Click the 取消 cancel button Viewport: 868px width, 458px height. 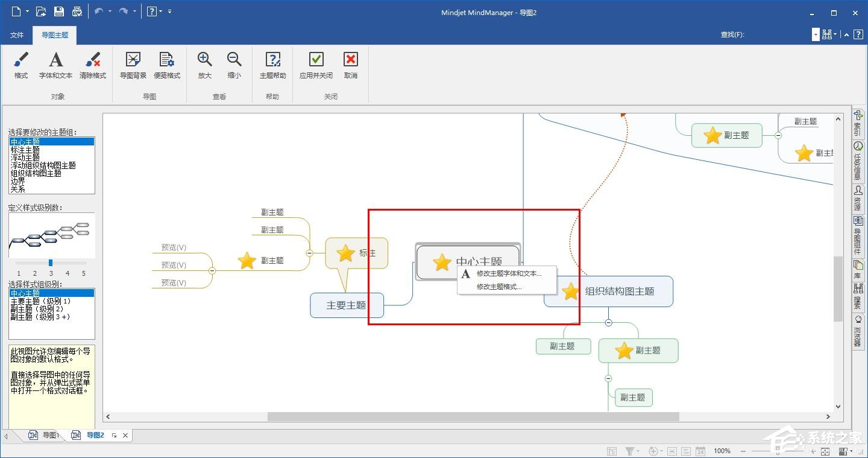350,65
